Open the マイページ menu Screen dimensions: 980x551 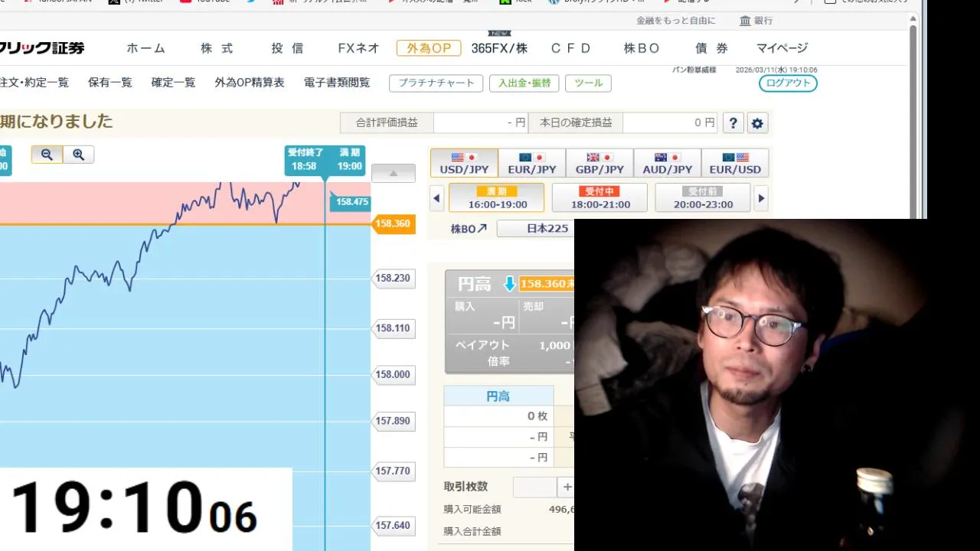(782, 48)
